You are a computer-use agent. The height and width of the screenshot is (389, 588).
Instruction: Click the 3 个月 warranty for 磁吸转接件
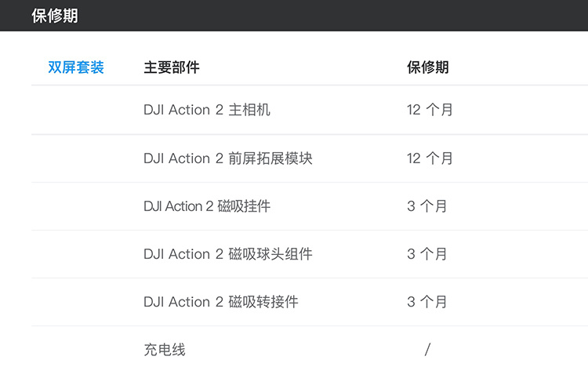tap(427, 302)
